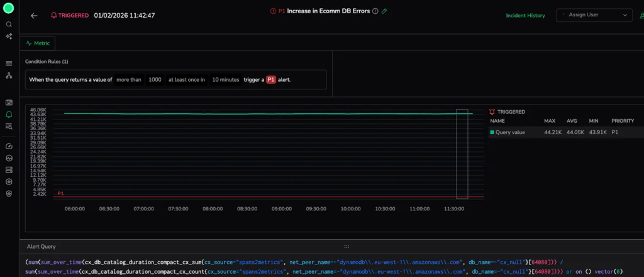
Task: Click the Assign User dropdown chevron
Action: click(625, 15)
